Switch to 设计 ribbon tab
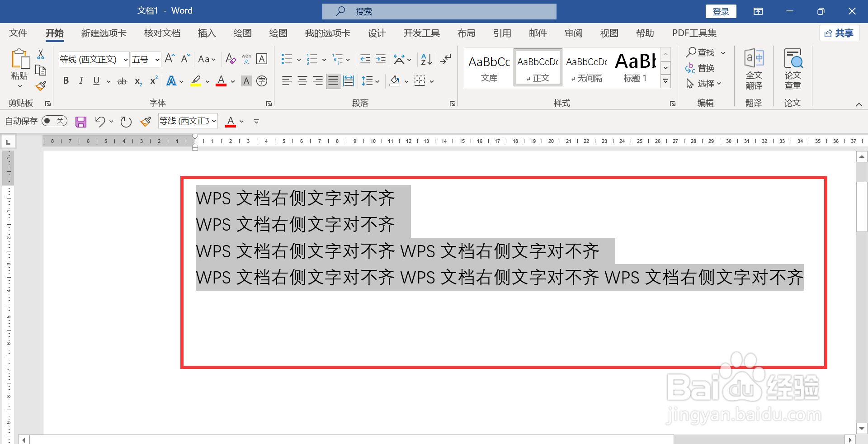 point(377,33)
